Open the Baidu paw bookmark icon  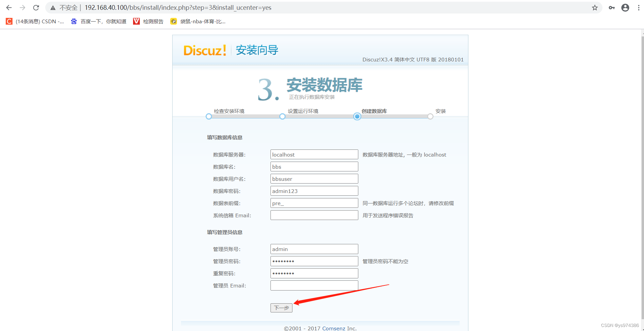pos(74,21)
